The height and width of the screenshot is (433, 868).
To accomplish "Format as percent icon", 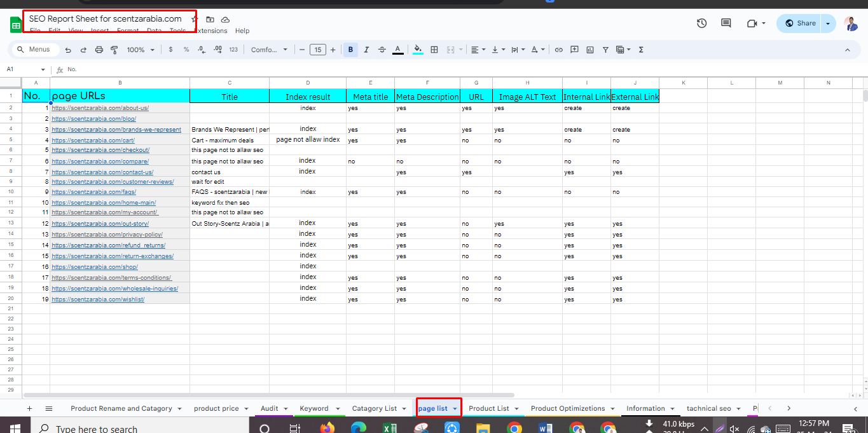I will point(186,50).
